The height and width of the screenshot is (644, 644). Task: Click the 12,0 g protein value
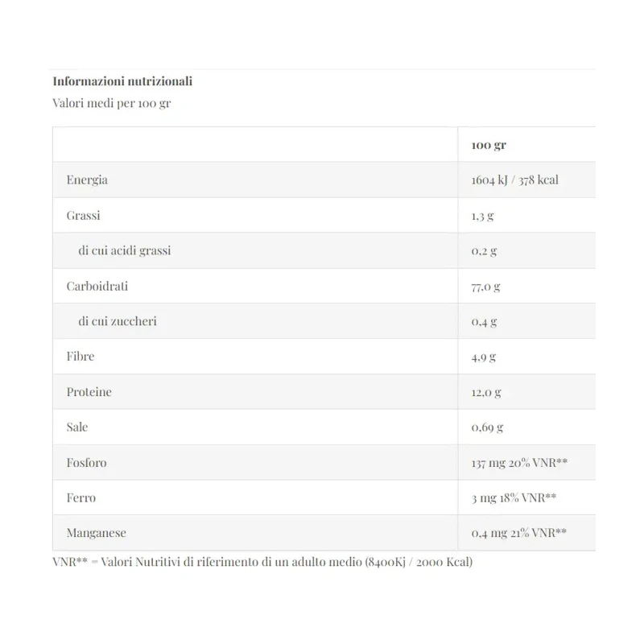(486, 393)
